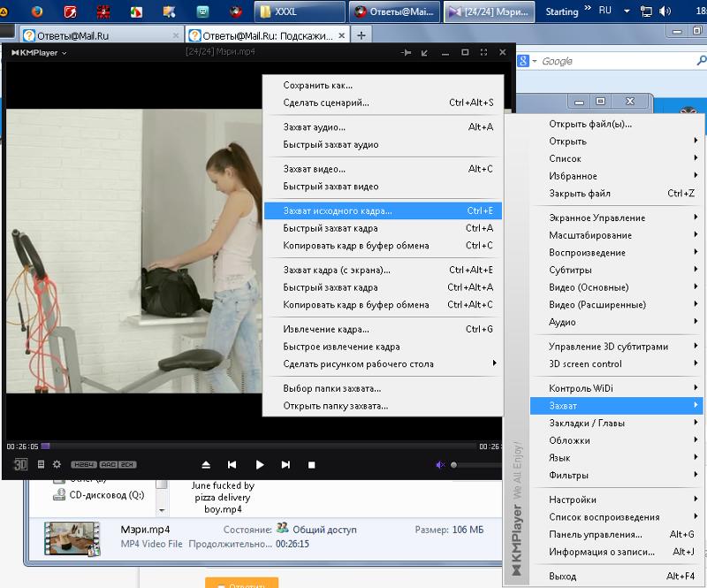Click the AAC audio codec badge
This screenshot has height=588, width=707.
(109, 464)
